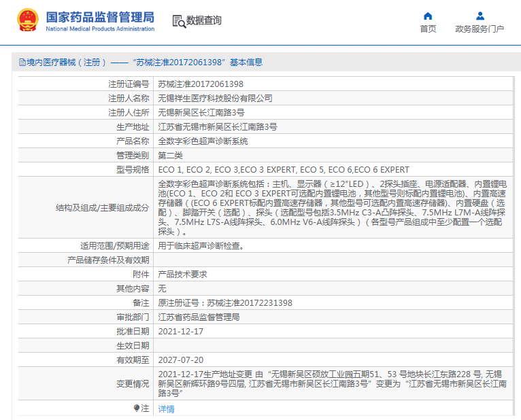Image resolution: width=521 pixels, height=420 pixels.
Task: Click 详情 details link
Action: click(x=166, y=408)
